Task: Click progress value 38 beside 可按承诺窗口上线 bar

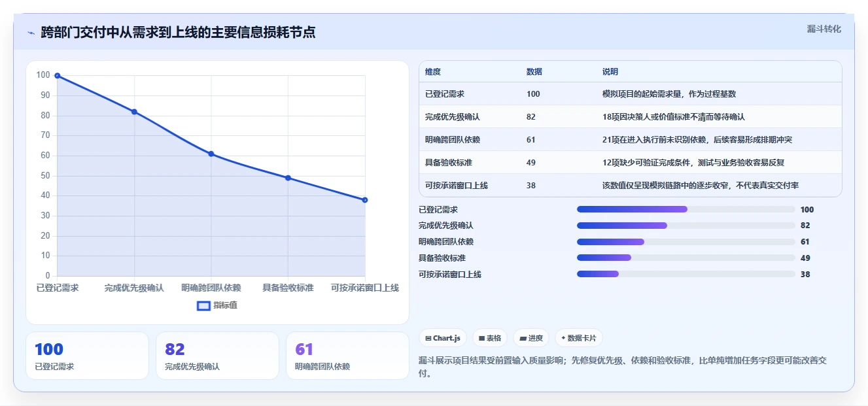Action: pyautogui.click(x=805, y=275)
